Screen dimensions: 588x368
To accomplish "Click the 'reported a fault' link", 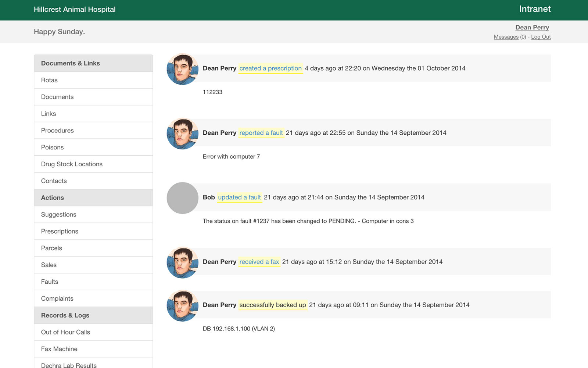I will point(261,133).
